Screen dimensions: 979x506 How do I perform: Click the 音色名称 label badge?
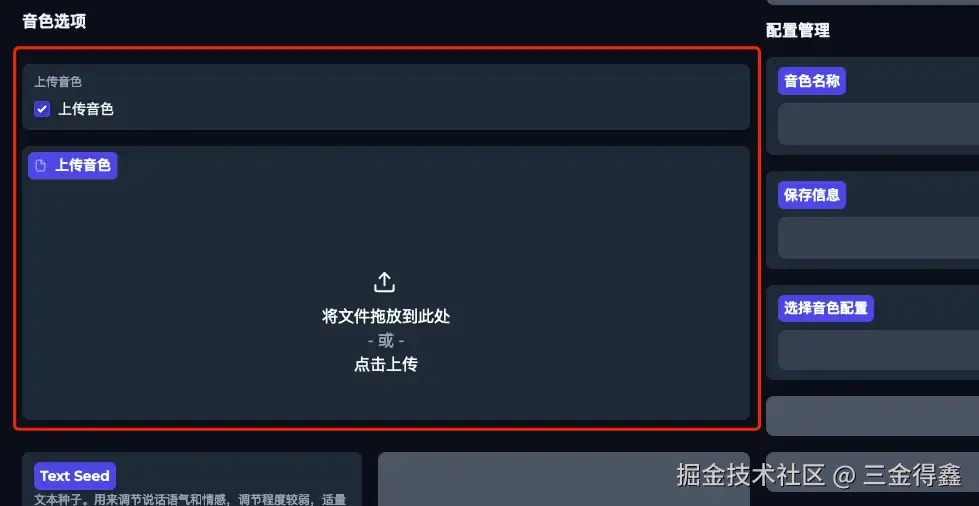pos(812,81)
